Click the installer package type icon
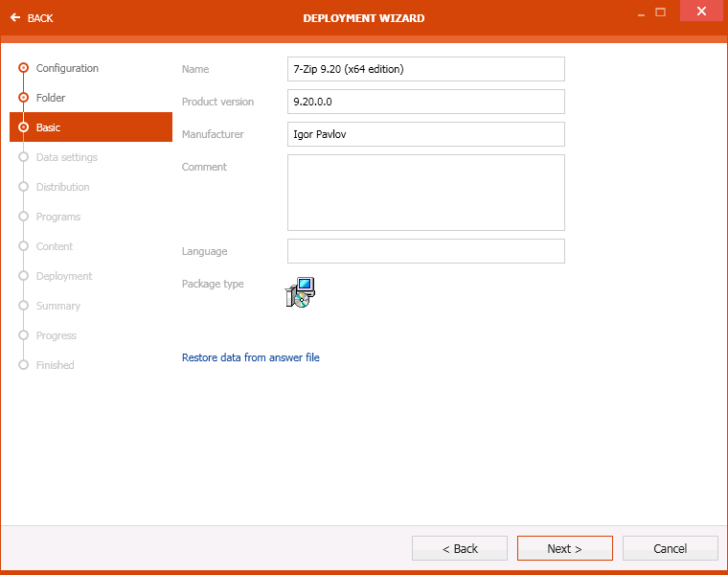The width and height of the screenshot is (728, 575). click(301, 292)
